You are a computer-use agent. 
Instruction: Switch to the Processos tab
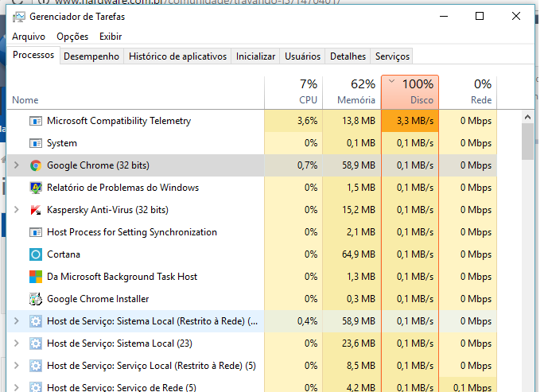pyautogui.click(x=33, y=55)
